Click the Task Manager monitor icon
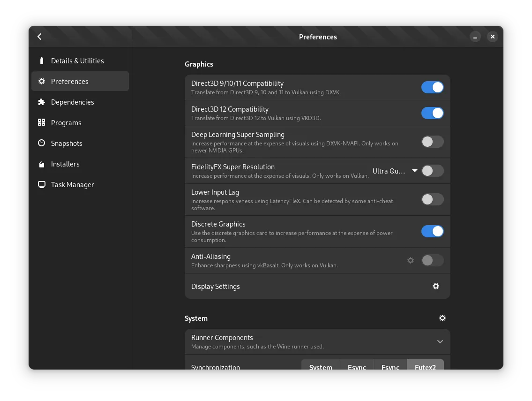 tap(42, 185)
